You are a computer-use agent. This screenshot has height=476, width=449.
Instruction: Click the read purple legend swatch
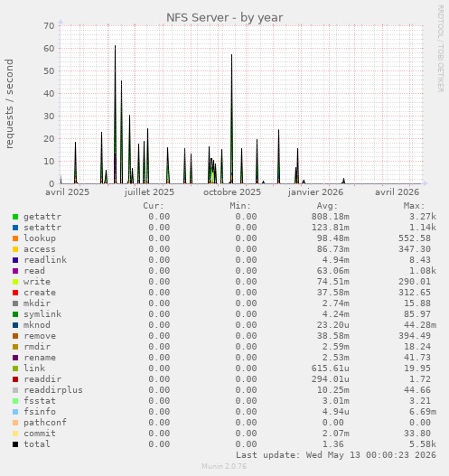point(15,271)
